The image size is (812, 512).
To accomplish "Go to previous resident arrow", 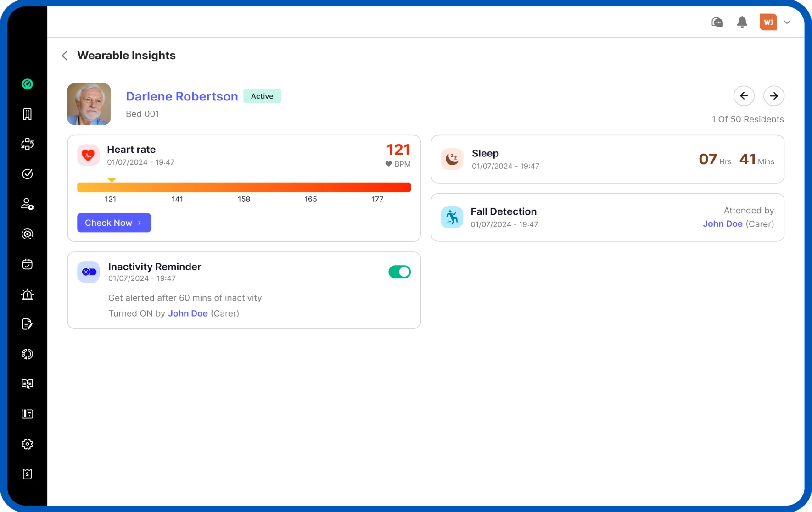I will click(x=744, y=96).
